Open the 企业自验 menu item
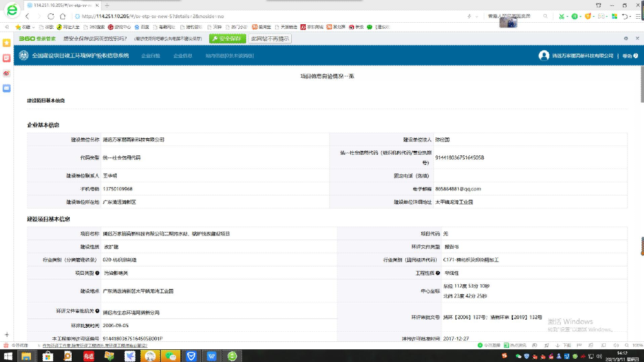This screenshot has width=644, height=362. click(x=151, y=56)
